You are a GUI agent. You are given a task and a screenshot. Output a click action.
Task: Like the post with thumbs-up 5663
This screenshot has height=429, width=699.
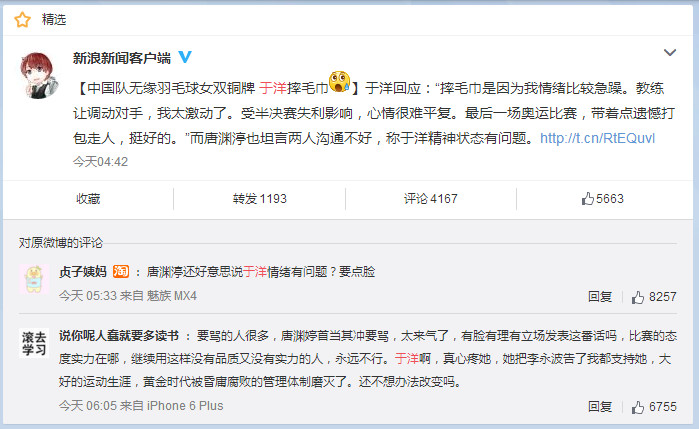[602, 199]
